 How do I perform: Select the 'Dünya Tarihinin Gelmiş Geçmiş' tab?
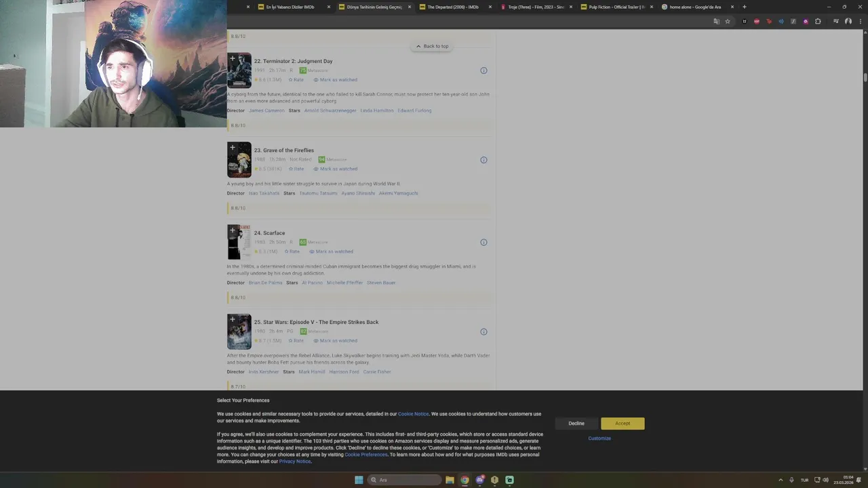tap(374, 7)
